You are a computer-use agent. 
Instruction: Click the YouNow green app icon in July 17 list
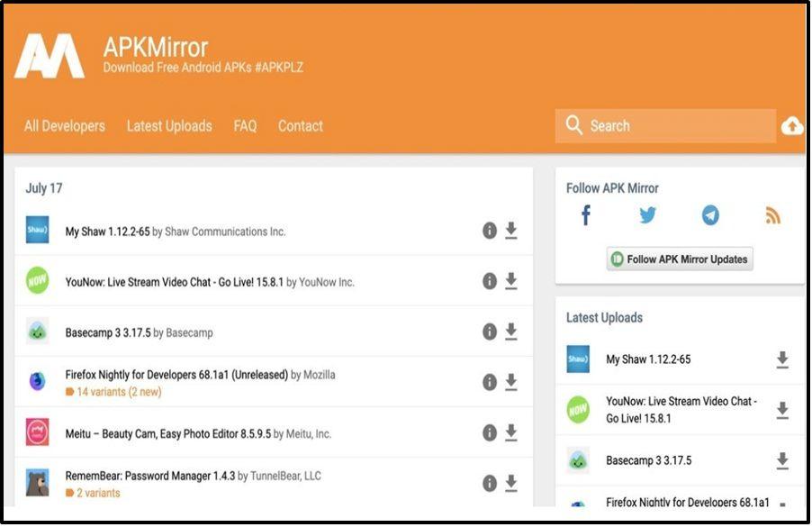[37, 280]
